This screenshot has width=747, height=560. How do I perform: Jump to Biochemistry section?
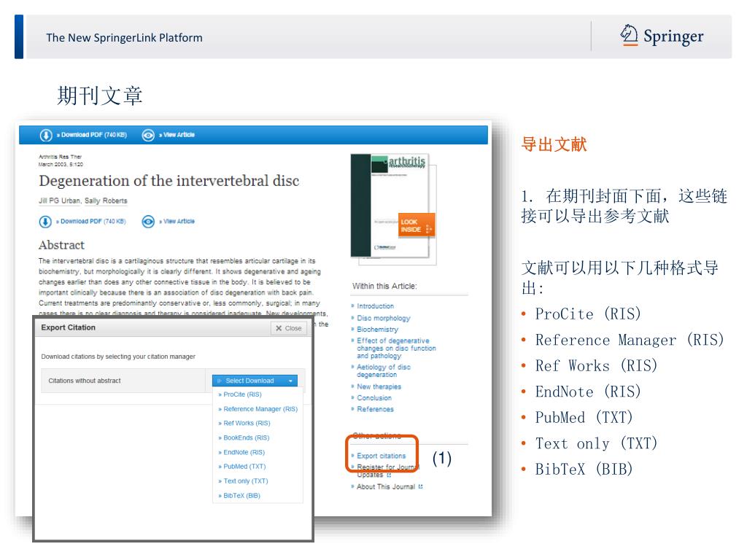click(377, 330)
